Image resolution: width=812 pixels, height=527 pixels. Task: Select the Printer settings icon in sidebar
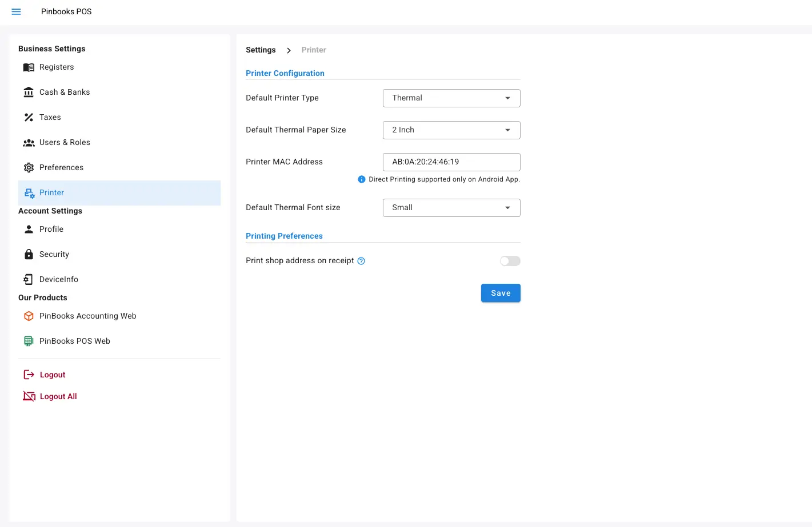(29, 193)
